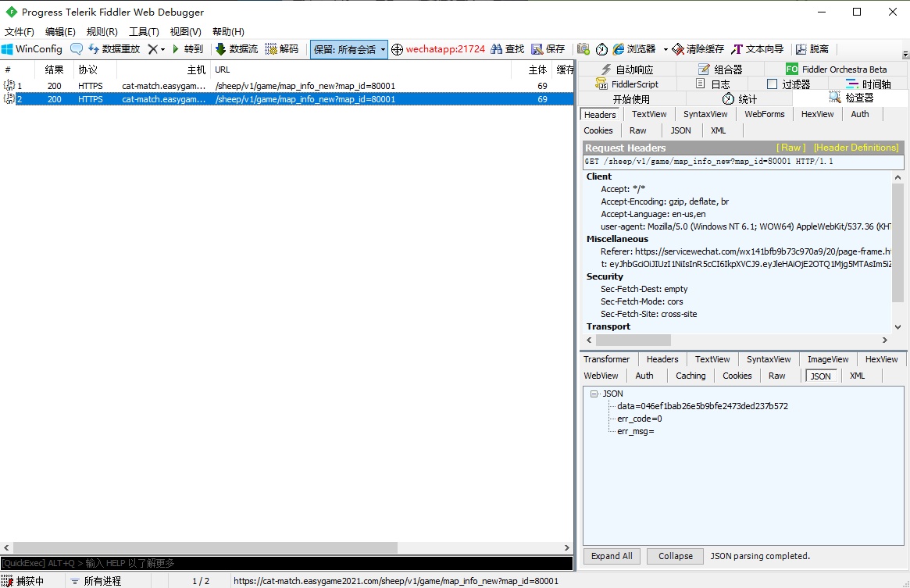
Task: Switch request inspector to SyntaxView tab
Action: point(705,114)
